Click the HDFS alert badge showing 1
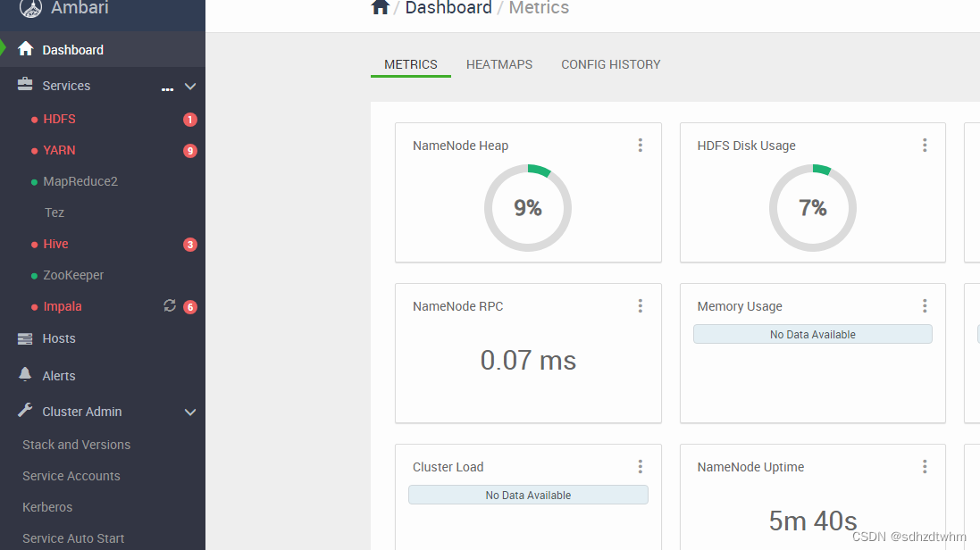Image resolution: width=980 pixels, height=550 pixels. [190, 120]
